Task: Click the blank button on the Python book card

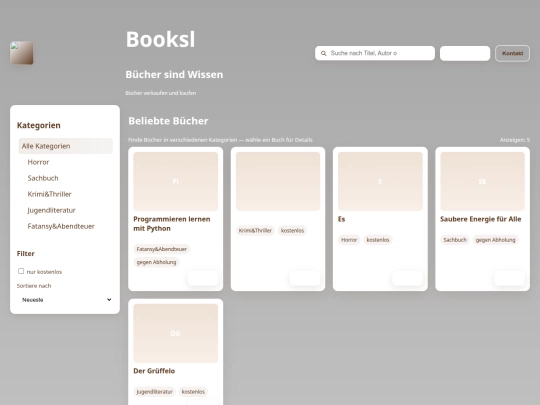Action: pyautogui.click(x=203, y=278)
